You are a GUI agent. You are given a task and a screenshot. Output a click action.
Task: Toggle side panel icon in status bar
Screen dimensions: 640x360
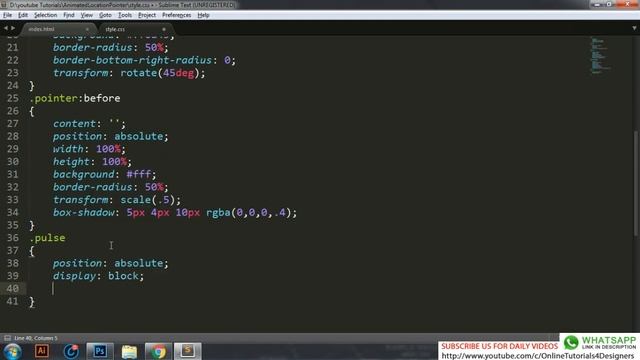click(x=7, y=338)
